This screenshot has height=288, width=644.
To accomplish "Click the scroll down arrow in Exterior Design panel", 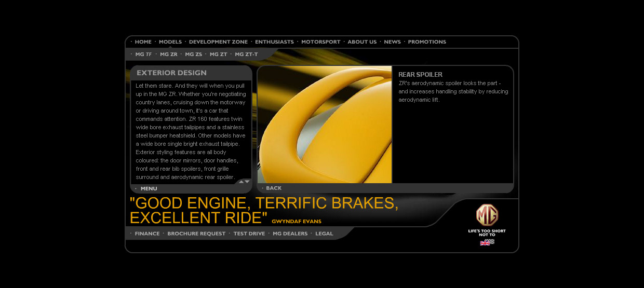I will tap(247, 182).
